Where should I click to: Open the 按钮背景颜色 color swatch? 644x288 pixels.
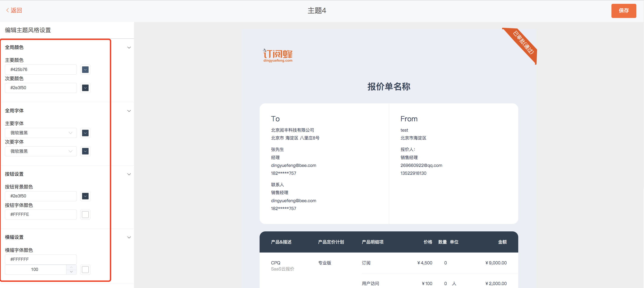[85, 196]
